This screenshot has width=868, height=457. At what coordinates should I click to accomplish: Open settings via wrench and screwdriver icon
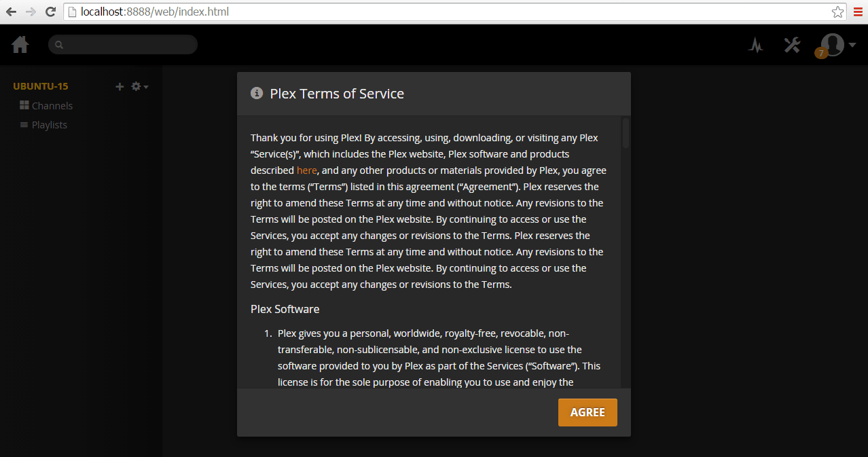click(x=792, y=45)
